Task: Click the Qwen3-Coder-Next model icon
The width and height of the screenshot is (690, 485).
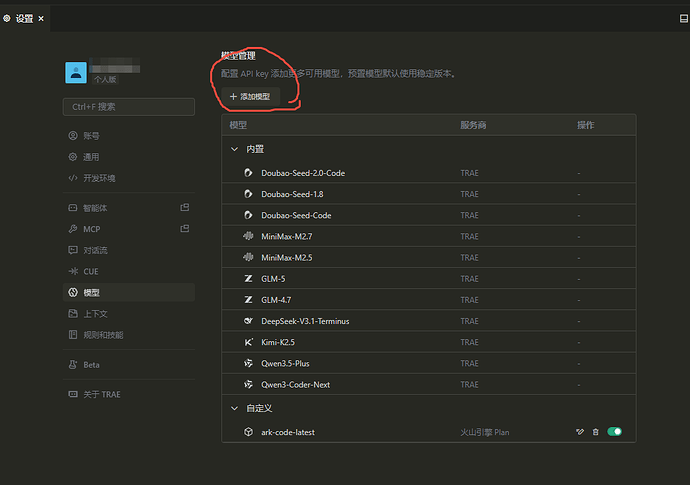Action: pyautogui.click(x=248, y=384)
